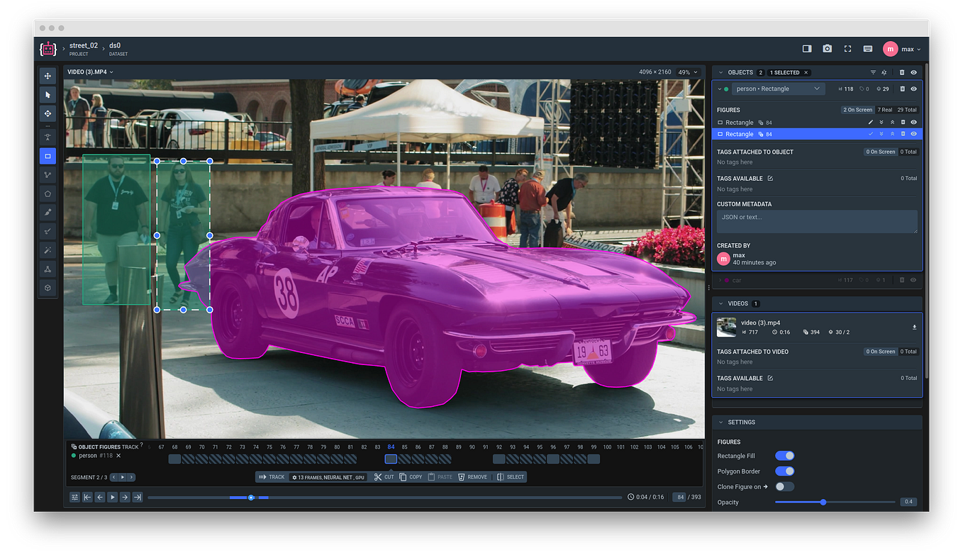963x560 pixels.
Task: Click REMOVE in the track toolbar
Action: point(472,477)
